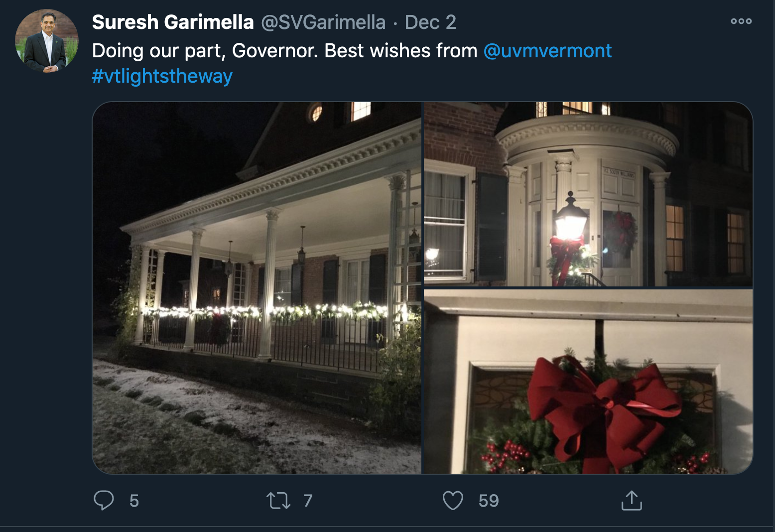Image resolution: width=775 pixels, height=532 pixels.
Task: Open the lit porch garland photo
Action: [x=257, y=288]
